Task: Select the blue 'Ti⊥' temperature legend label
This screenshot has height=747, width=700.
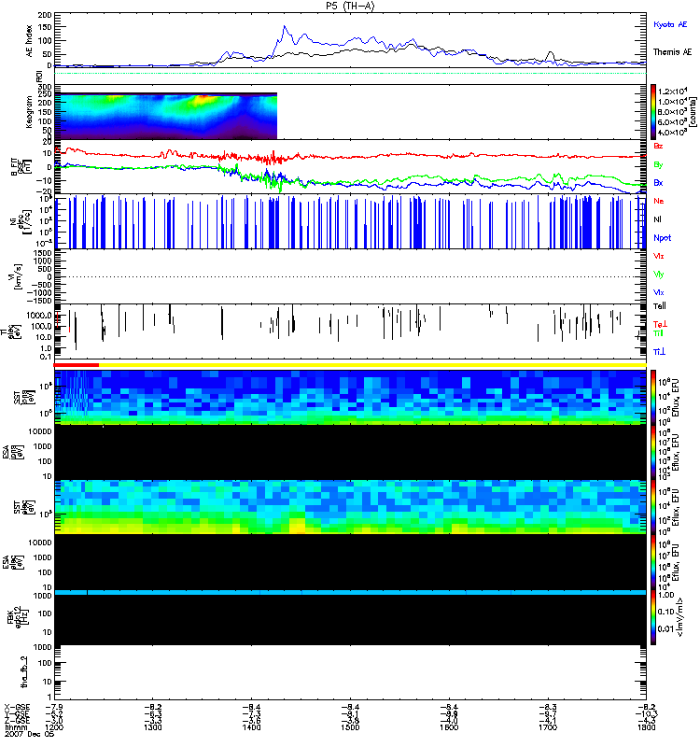Action: click(x=660, y=352)
